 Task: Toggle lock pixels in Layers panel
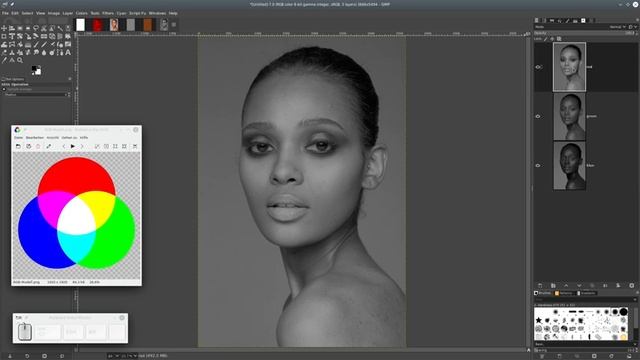[x=546, y=39]
